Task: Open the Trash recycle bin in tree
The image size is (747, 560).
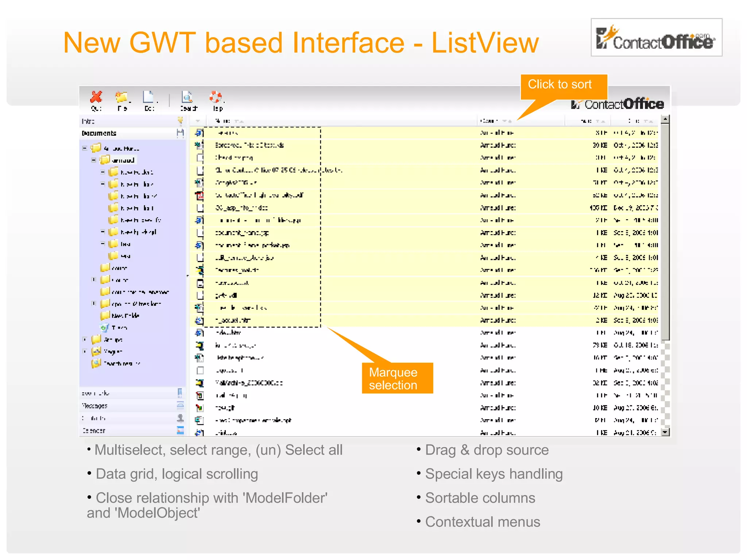Action: (x=105, y=327)
